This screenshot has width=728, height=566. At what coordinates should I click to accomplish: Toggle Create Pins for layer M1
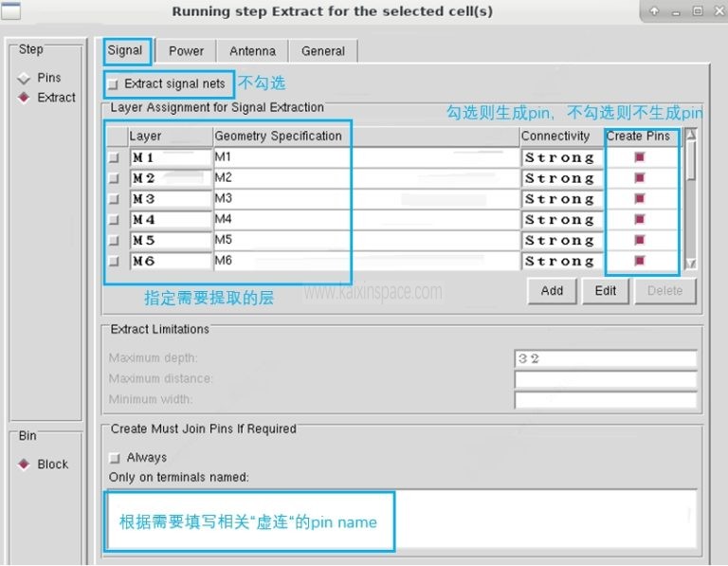click(x=640, y=157)
